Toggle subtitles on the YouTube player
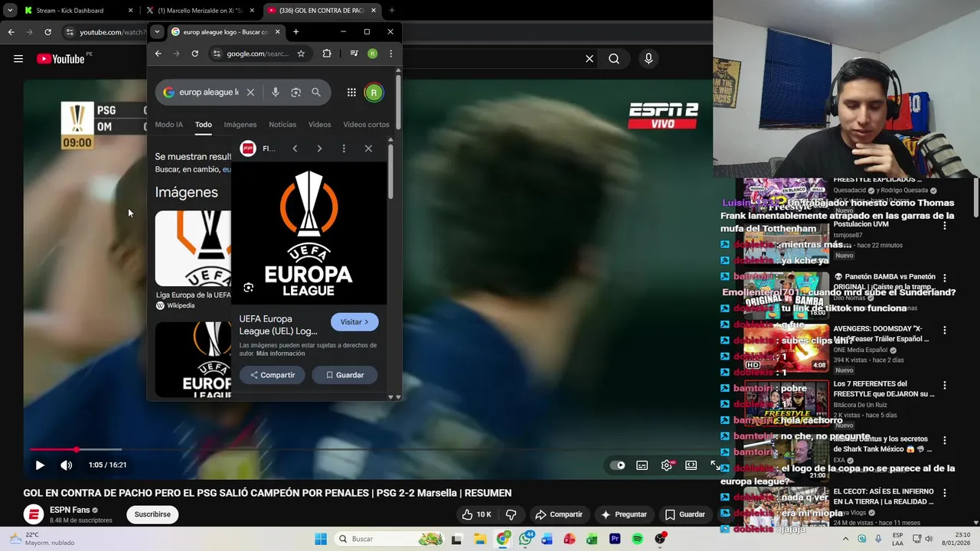Screen dimensions: 980x551 [x=642, y=465]
